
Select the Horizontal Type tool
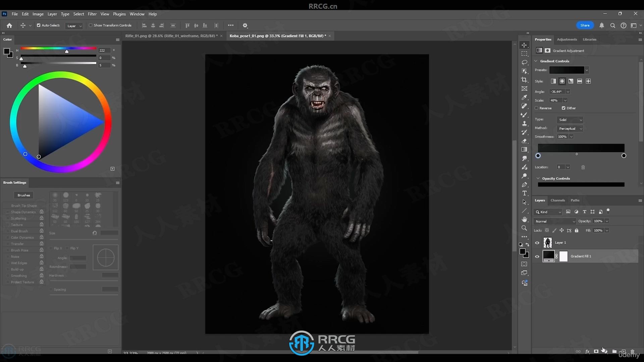(x=524, y=193)
